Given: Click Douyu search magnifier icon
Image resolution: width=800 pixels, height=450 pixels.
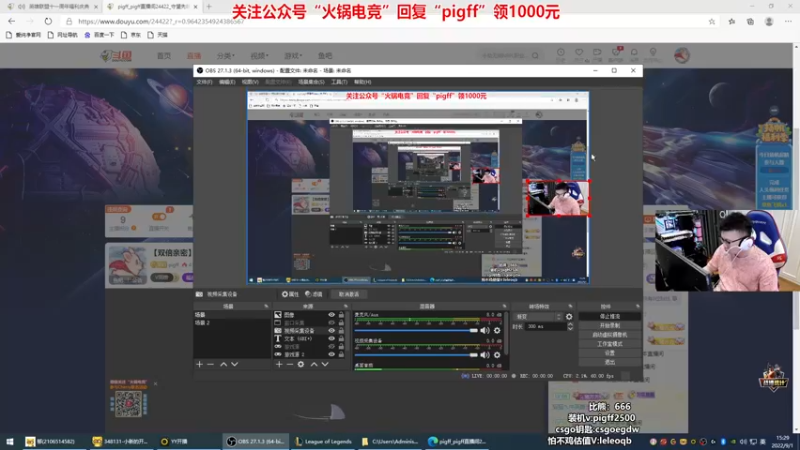Looking at the screenshot, I should point(535,55).
